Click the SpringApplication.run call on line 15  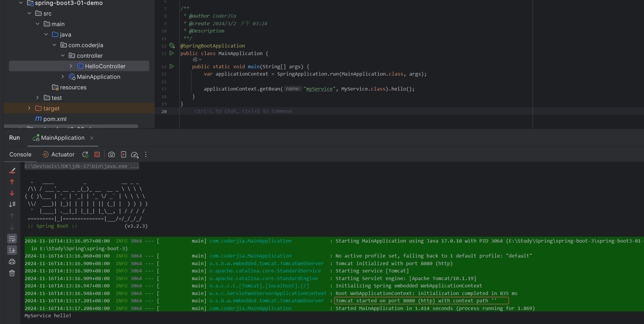pos(308,74)
